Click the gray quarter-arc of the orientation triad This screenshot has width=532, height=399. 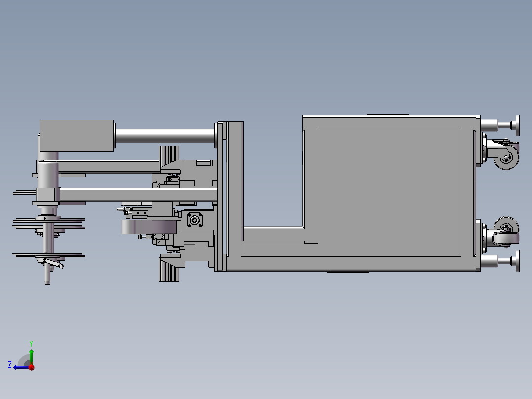pos(23,358)
